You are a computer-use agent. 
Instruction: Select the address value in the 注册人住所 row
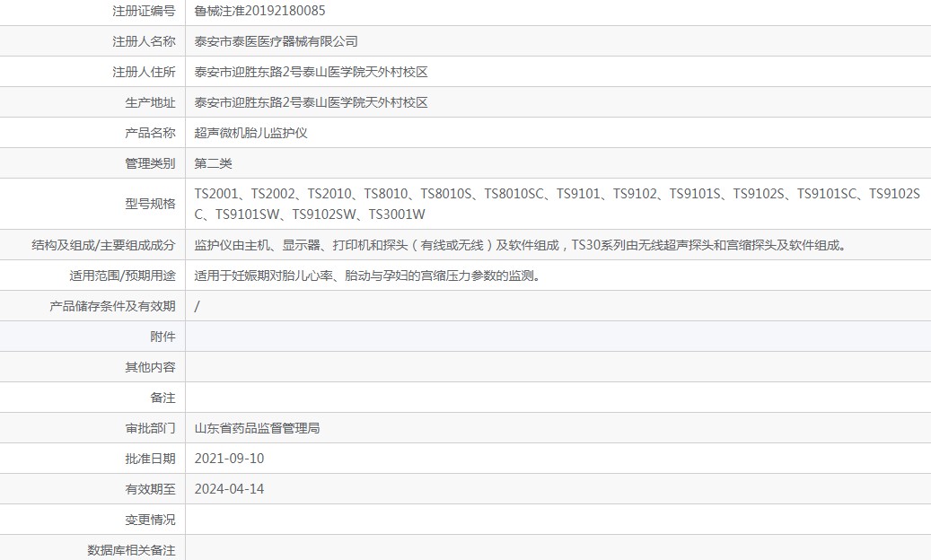pos(312,72)
